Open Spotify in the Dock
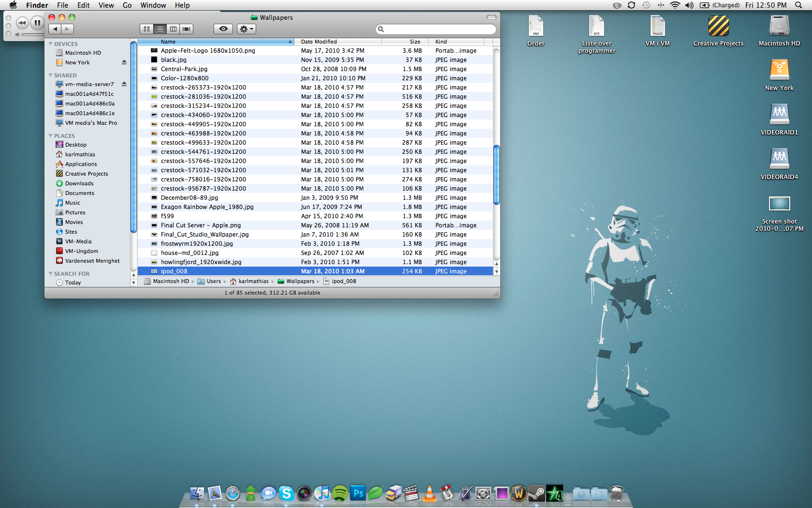Screen dimensions: 812x508 (x=340, y=493)
